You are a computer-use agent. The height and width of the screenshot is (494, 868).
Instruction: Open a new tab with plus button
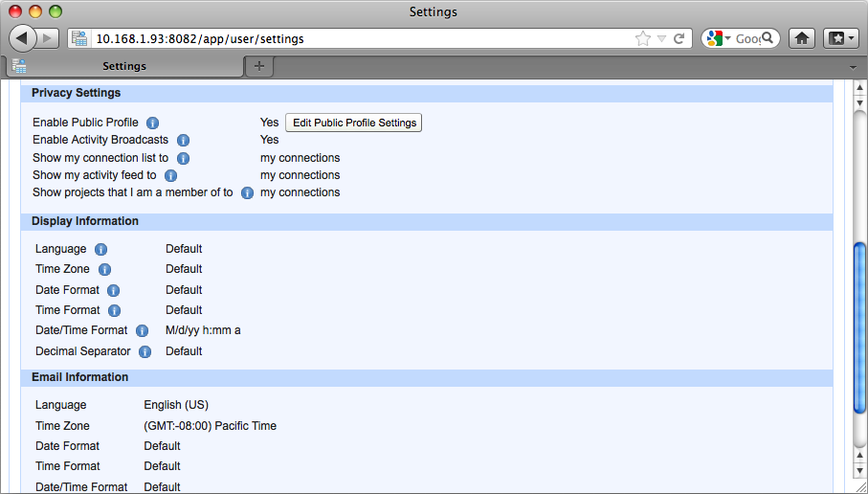[x=258, y=66]
